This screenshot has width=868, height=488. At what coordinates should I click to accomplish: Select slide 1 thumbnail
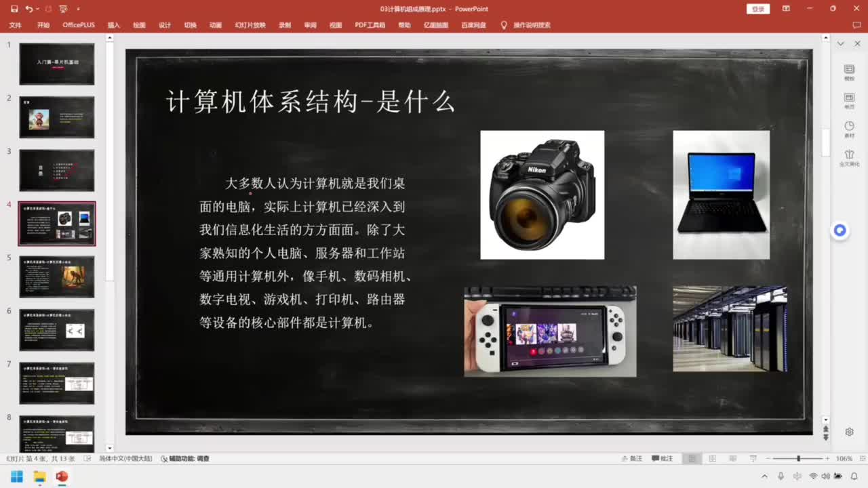[x=57, y=64]
